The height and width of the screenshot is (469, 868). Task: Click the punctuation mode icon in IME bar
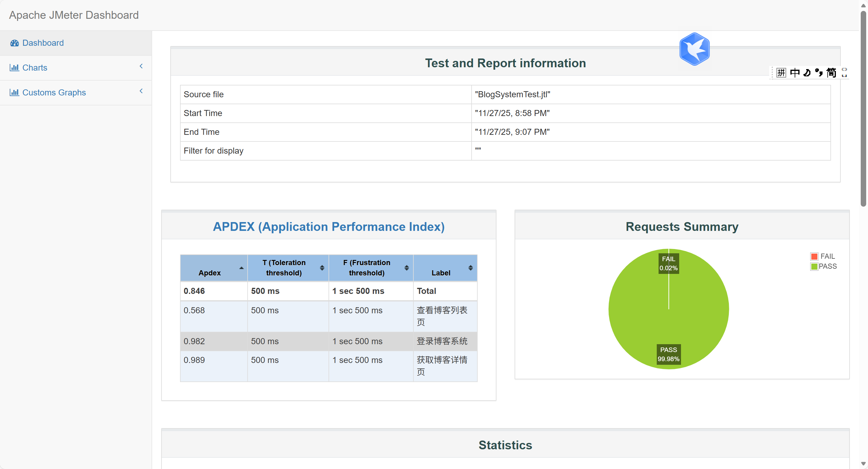[x=819, y=73]
